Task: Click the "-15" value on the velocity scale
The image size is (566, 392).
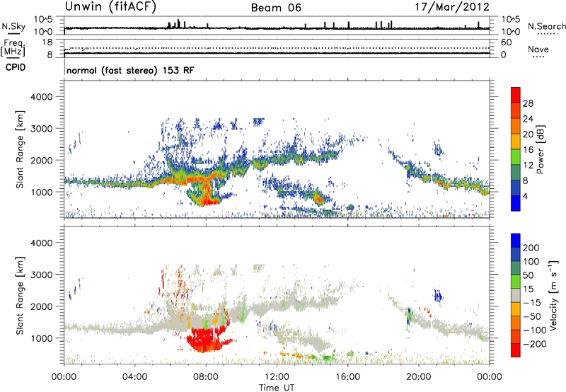Action: 532,303
